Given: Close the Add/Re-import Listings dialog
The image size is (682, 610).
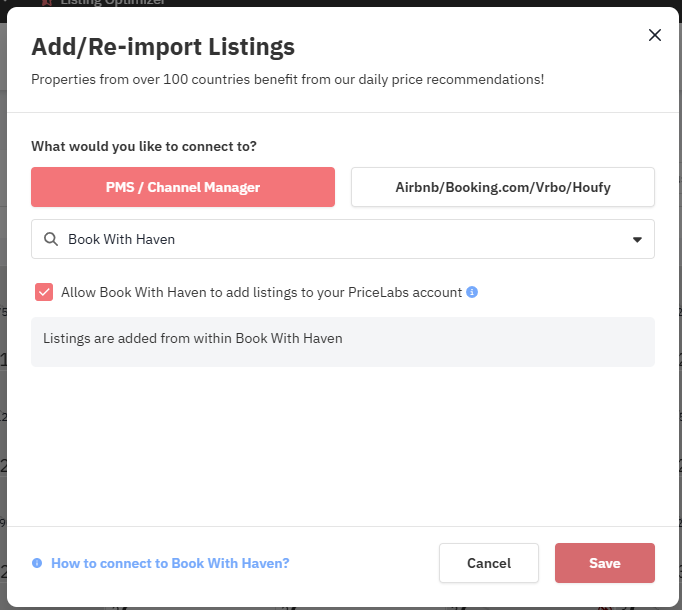Looking at the screenshot, I should pyautogui.click(x=655, y=35).
